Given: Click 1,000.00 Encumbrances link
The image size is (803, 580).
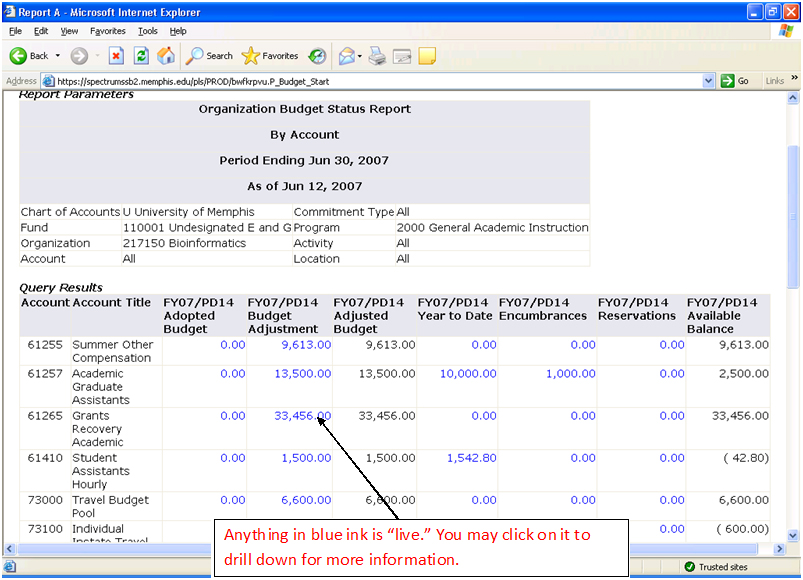Looking at the screenshot, I should (570, 374).
